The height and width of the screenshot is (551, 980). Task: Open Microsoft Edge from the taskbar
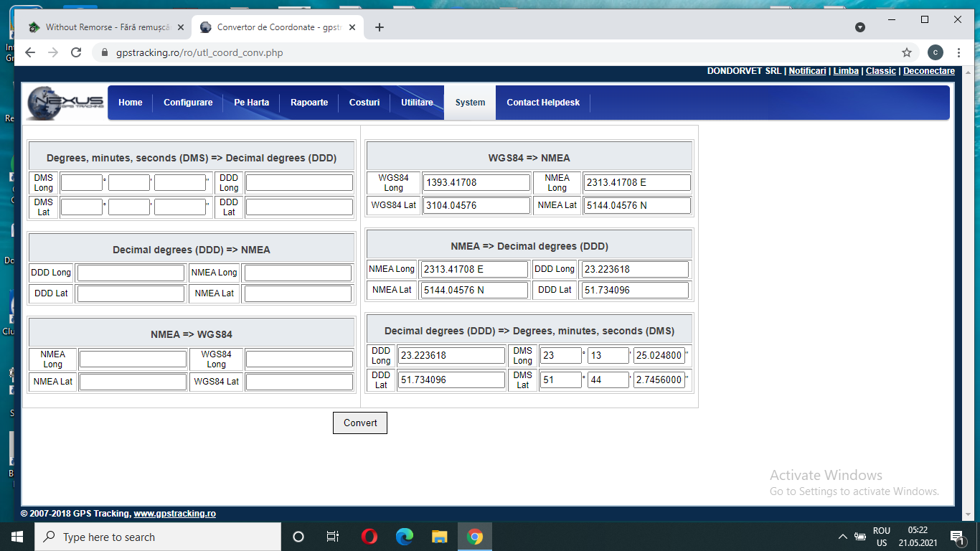click(405, 537)
